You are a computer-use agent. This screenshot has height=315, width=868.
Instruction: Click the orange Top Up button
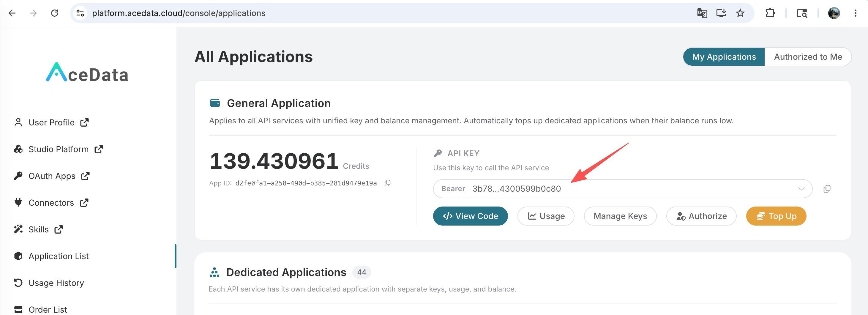[x=776, y=216]
